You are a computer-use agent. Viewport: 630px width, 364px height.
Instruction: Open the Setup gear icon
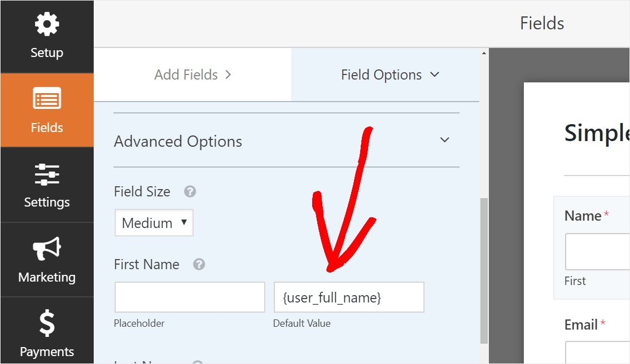(x=47, y=24)
